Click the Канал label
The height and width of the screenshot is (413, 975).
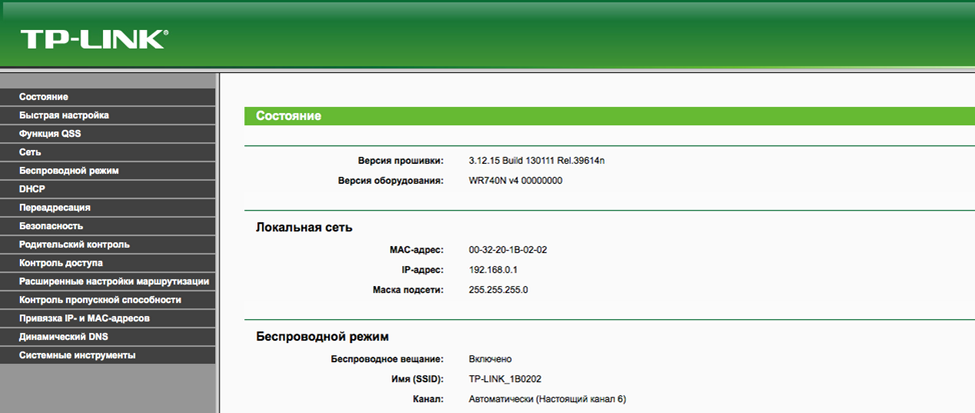point(428,399)
